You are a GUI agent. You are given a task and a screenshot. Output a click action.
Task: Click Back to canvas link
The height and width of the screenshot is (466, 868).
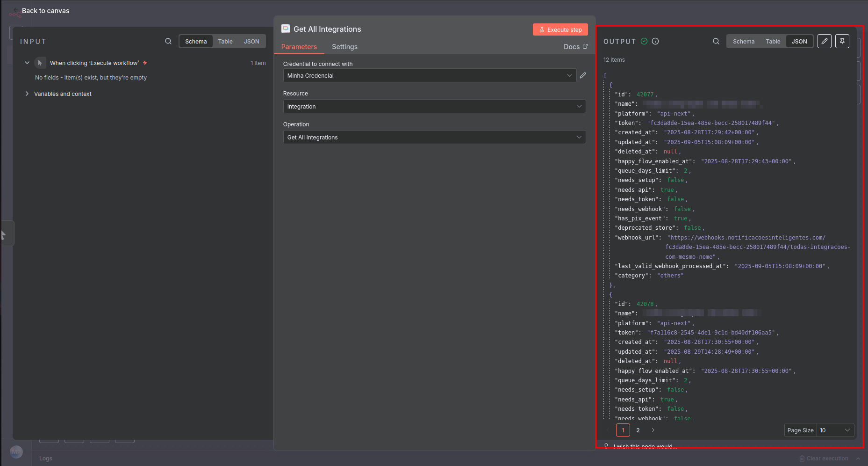pyautogui.click(x=45, y=11)
